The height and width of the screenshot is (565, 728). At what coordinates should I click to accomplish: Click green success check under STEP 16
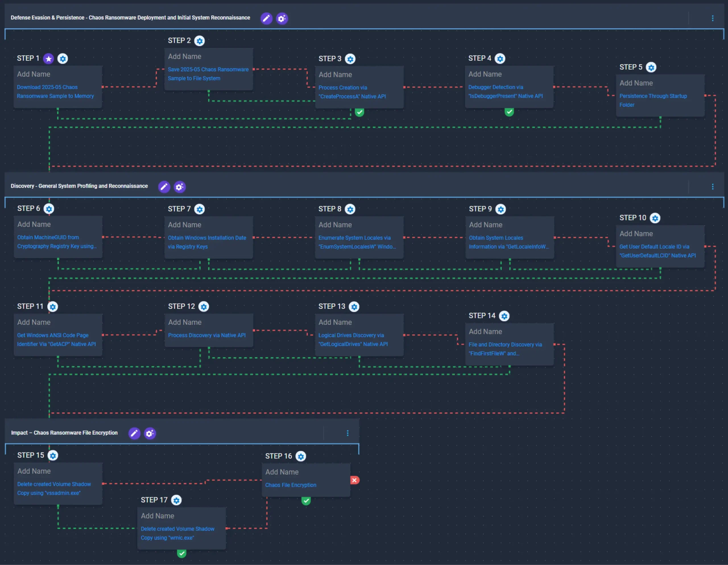tap(306, 501)
